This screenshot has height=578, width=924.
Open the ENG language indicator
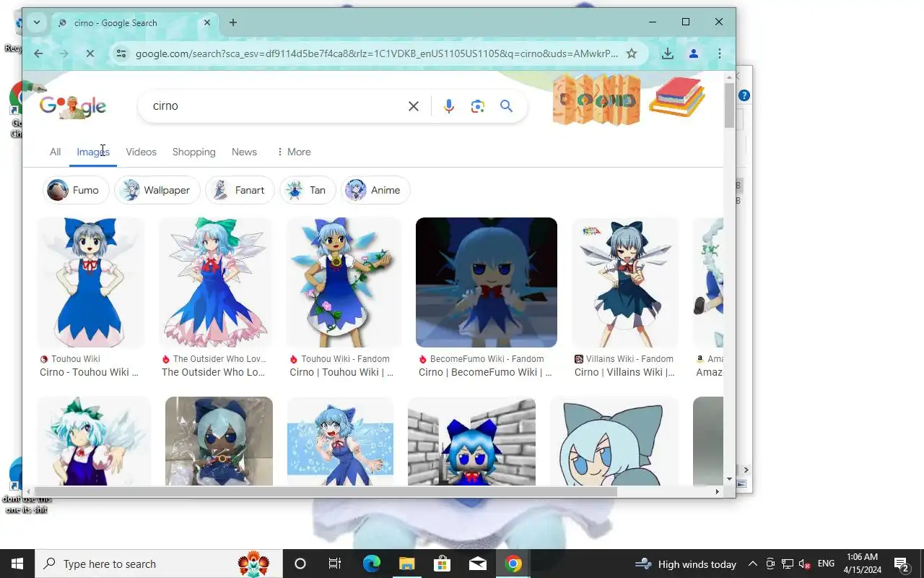[826, 564]
